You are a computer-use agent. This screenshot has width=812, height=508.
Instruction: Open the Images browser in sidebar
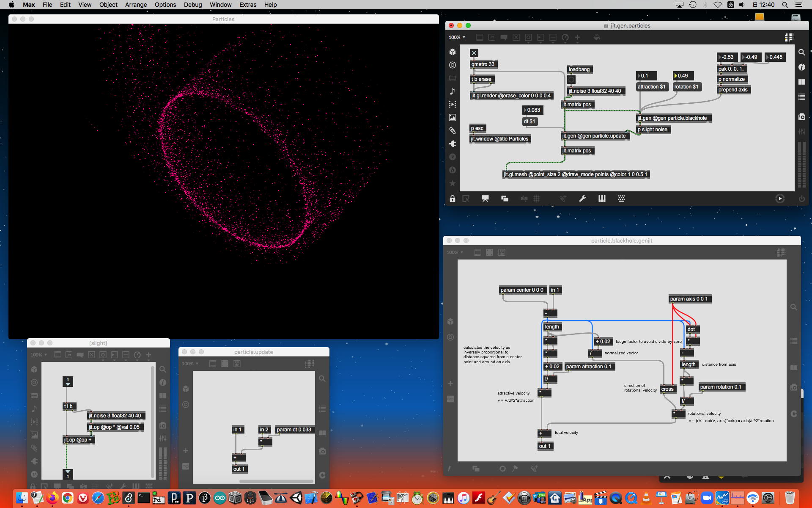(x=453, y=118)
